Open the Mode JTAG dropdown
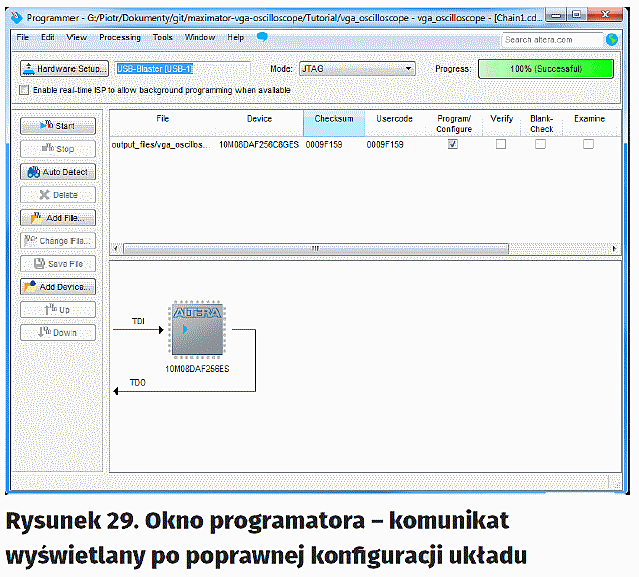639x577 pixels. (356, 69)
